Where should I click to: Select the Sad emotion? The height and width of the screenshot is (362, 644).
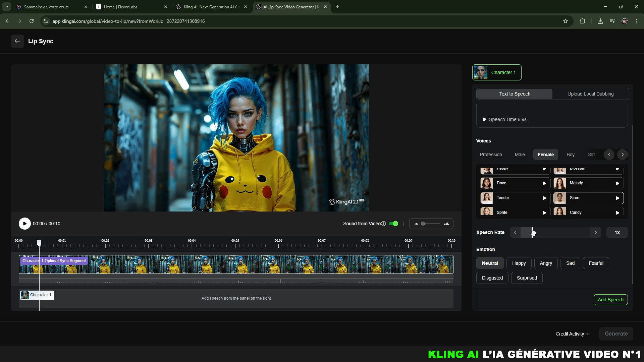coord(570,263)
